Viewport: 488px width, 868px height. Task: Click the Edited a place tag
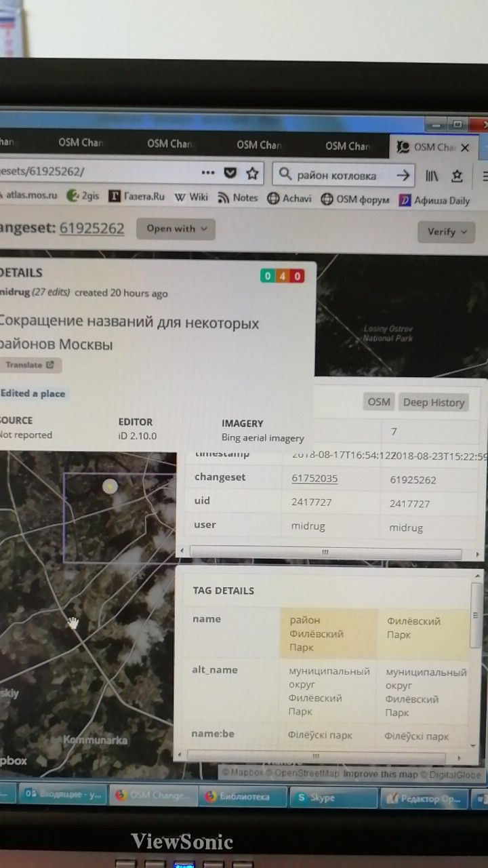[x=33, y=393]
